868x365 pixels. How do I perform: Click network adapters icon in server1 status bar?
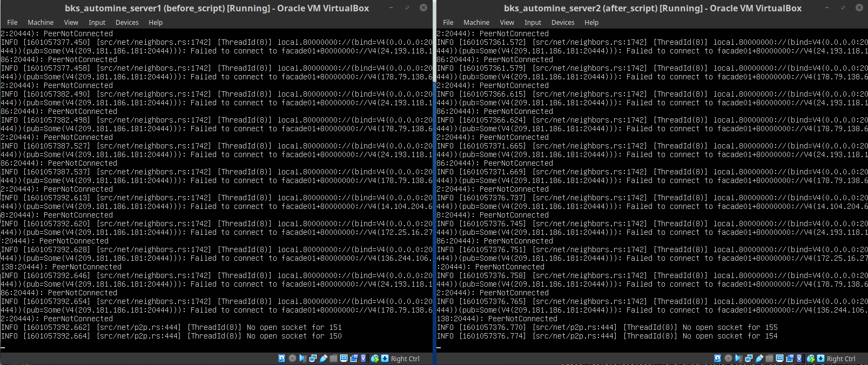pos(313,358)
